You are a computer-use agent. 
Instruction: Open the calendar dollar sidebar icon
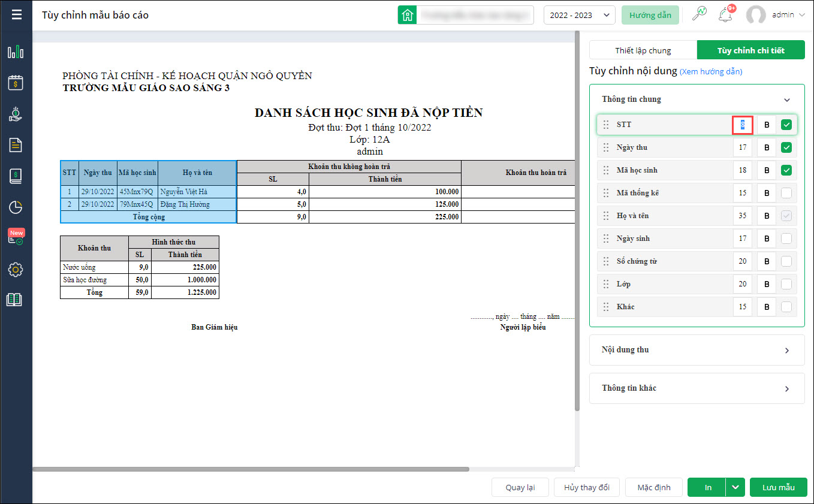pyautogui.click(x=16, y=83)
